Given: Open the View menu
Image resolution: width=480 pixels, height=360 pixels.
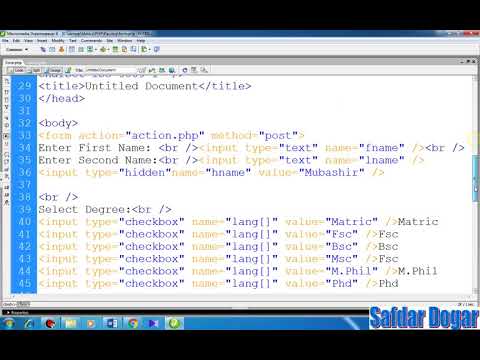Looking at the screenshot, I should click(28, 41).
